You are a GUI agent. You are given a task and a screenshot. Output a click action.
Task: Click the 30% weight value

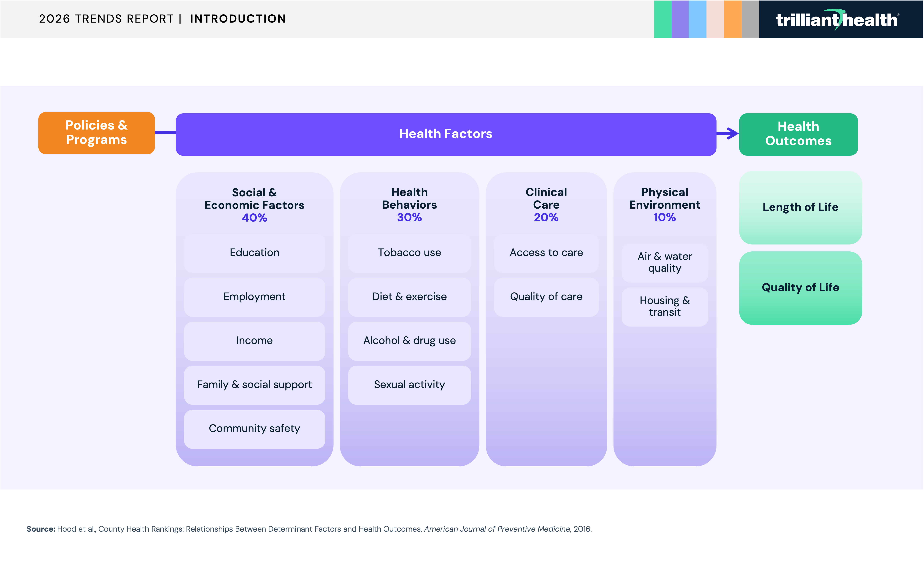(410, 217)
